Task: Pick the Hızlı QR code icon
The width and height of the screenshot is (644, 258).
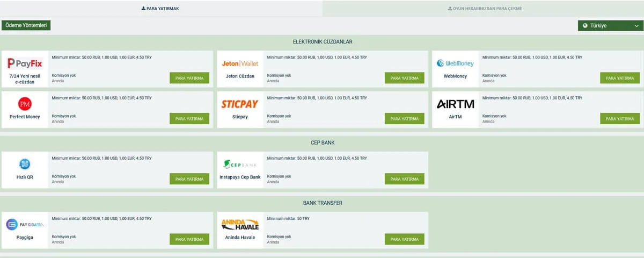Action: pyautogui.click(x=25, y=164)
